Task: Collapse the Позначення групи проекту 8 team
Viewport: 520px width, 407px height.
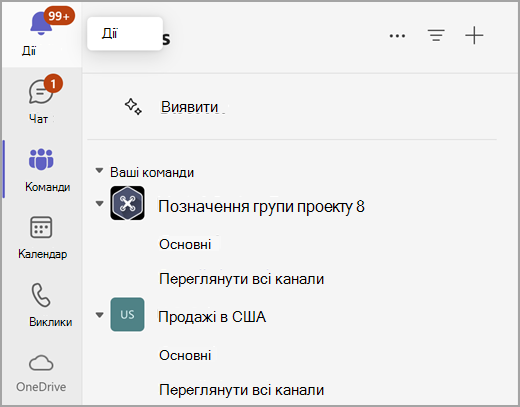Action: (x=99, y=203)
